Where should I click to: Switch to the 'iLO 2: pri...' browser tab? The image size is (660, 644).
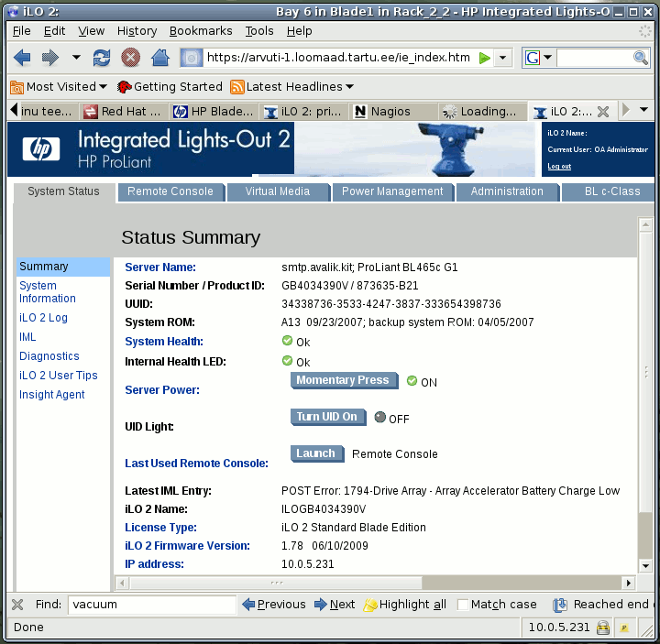(x=304, y=112)
